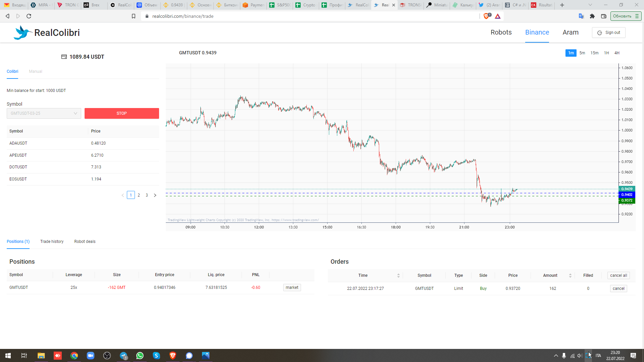Change the ITA input language
The height and width of the screenshot is (362, 644).
click(598, 356)
